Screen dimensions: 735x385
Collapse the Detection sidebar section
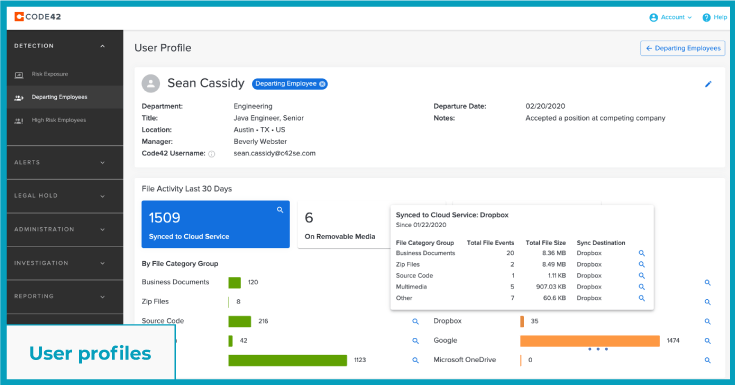(x=102, y=46)
